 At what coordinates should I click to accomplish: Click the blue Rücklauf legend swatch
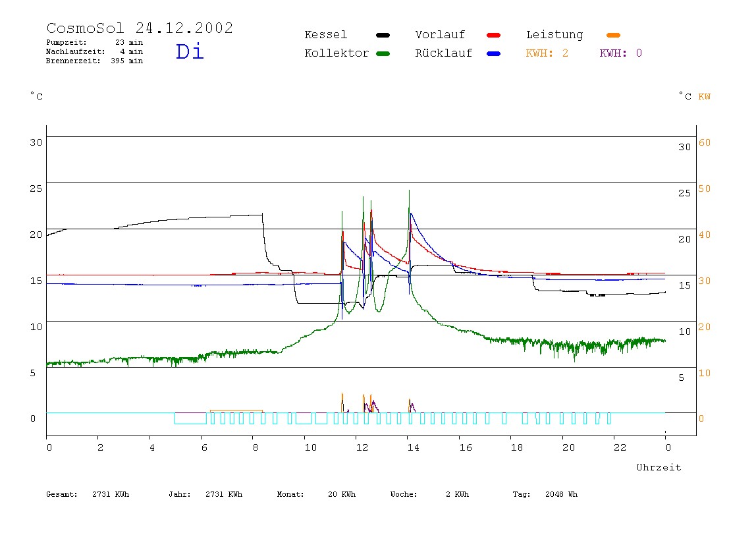[494, 53]
